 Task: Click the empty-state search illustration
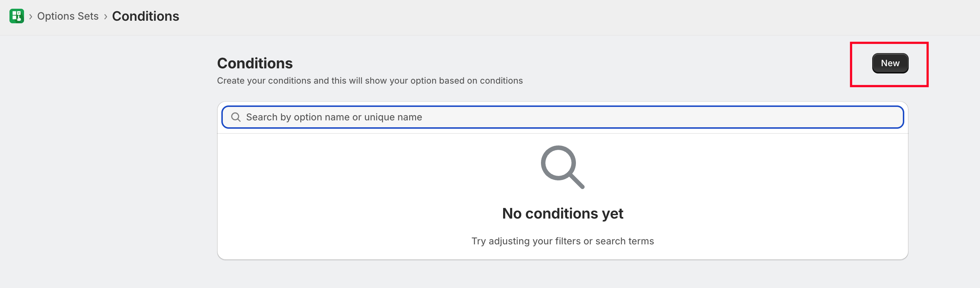562,167
